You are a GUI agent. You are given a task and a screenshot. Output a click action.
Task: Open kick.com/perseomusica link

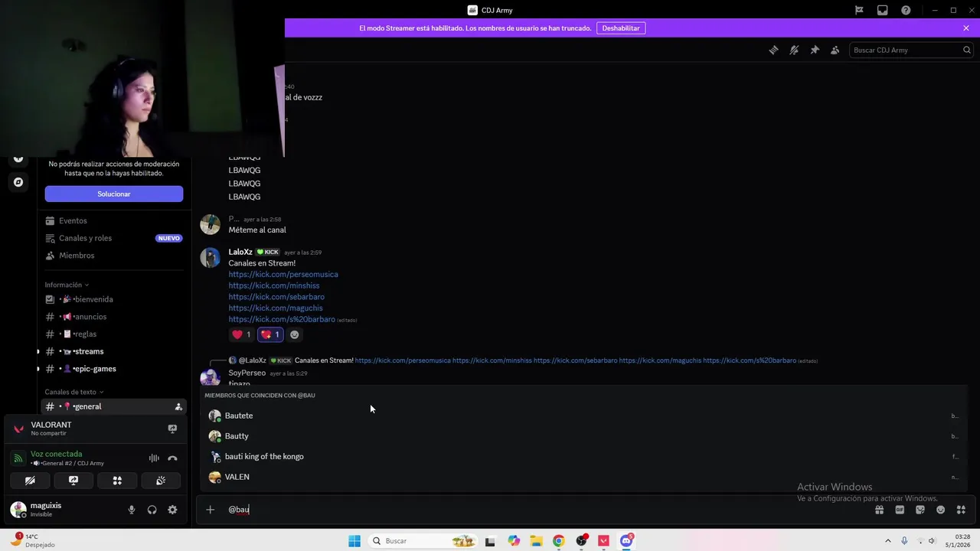tap(283, 274)
